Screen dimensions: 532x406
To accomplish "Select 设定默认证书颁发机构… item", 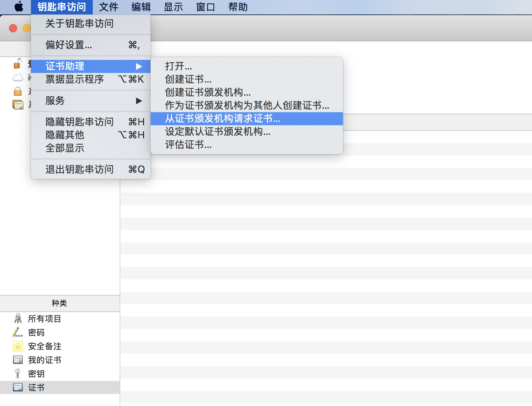I will click(x=247, y=131).
